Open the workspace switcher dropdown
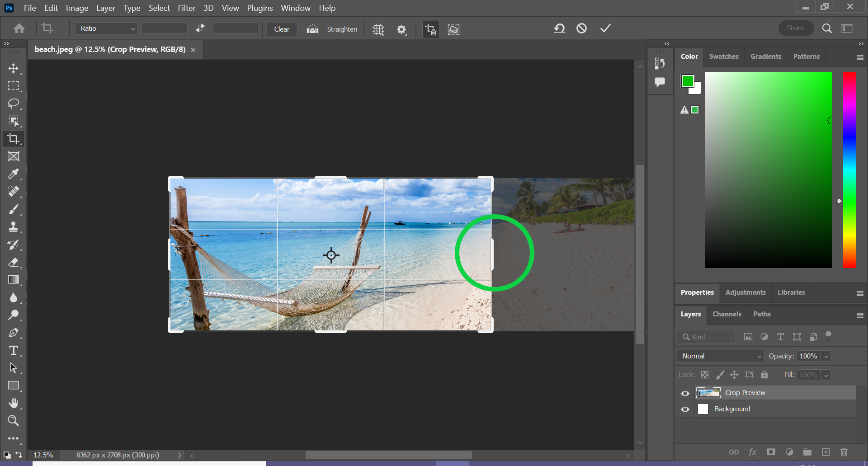Screen dimensions: 868x466 click(847, 28)
